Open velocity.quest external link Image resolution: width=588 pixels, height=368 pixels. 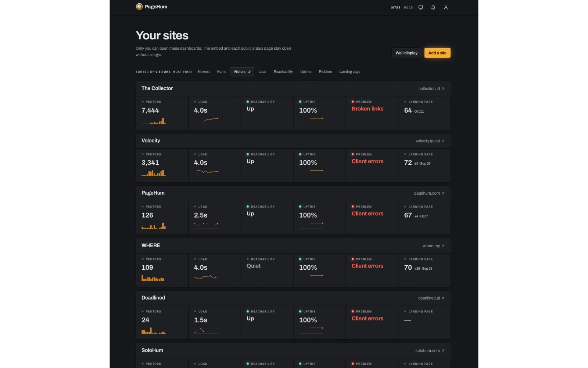tap(430, 141)
